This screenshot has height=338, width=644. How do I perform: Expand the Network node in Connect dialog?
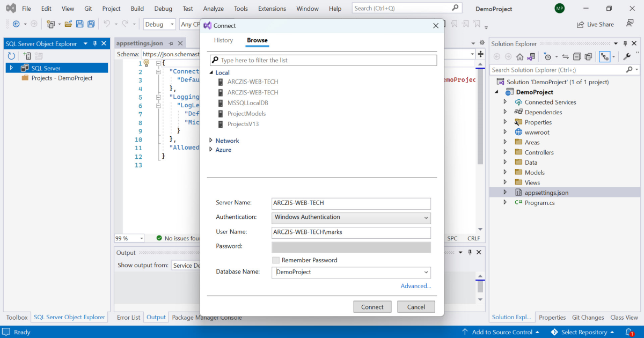211,141
